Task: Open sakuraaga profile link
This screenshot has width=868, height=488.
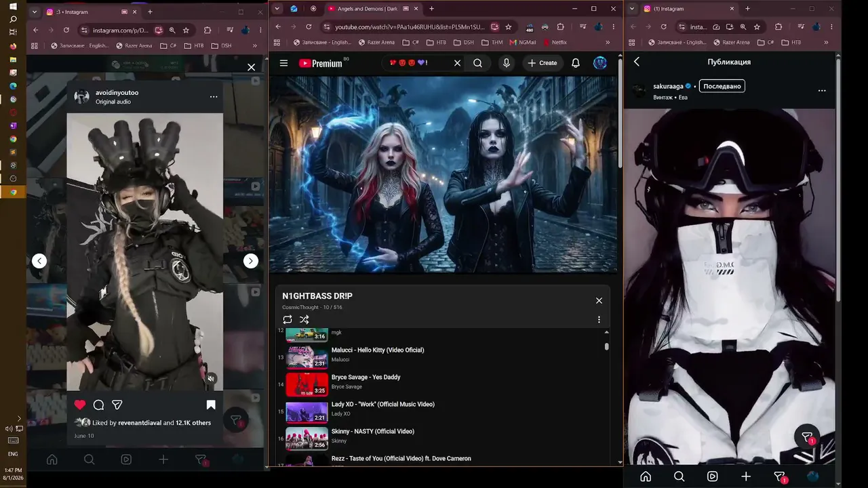Action: click(x=668, y=86)
